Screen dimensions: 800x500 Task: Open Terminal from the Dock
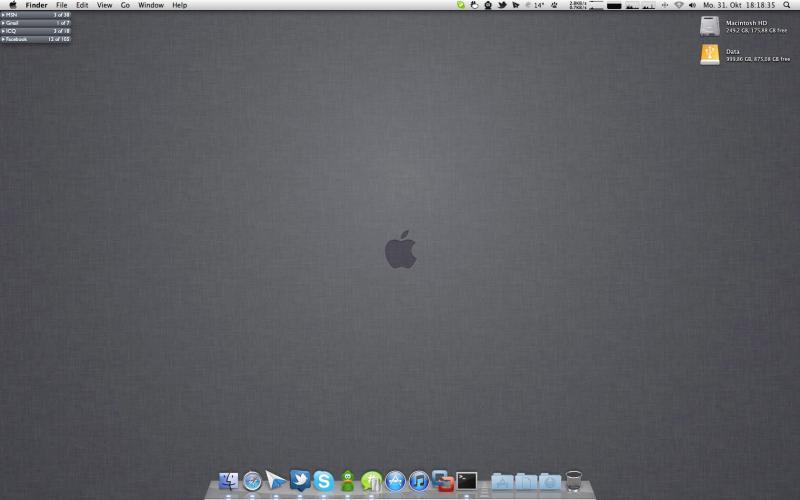click(467, 481)
